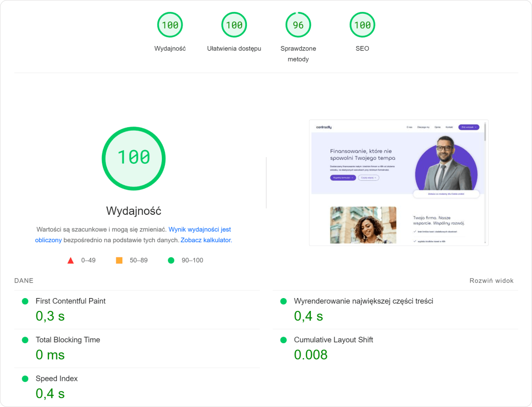Image resolution: width=532 pixels, height=407 pixels.
Task: Click the orange square 50–89 legend icon
Action: coord(119,260)
